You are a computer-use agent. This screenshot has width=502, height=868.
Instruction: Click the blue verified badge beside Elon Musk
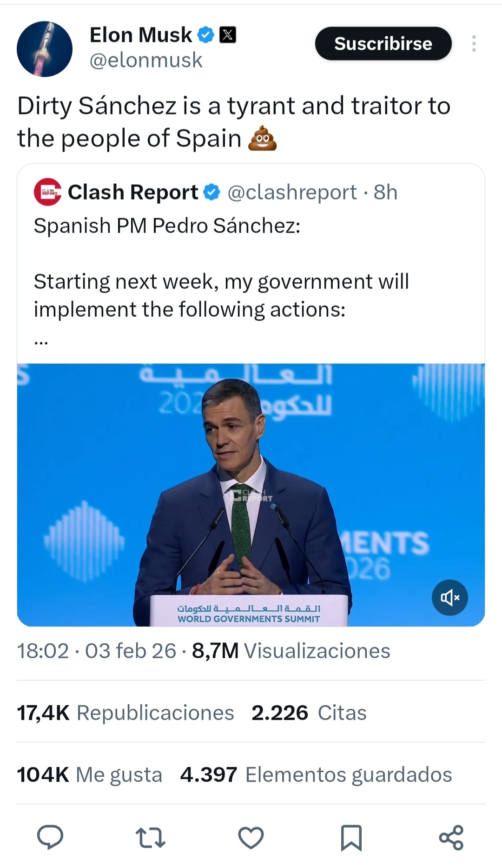click(x=205, y=35)
